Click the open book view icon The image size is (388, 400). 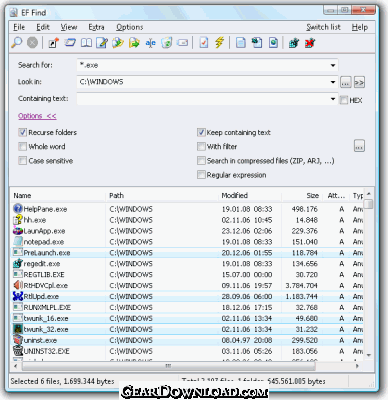tap(86, 43)
